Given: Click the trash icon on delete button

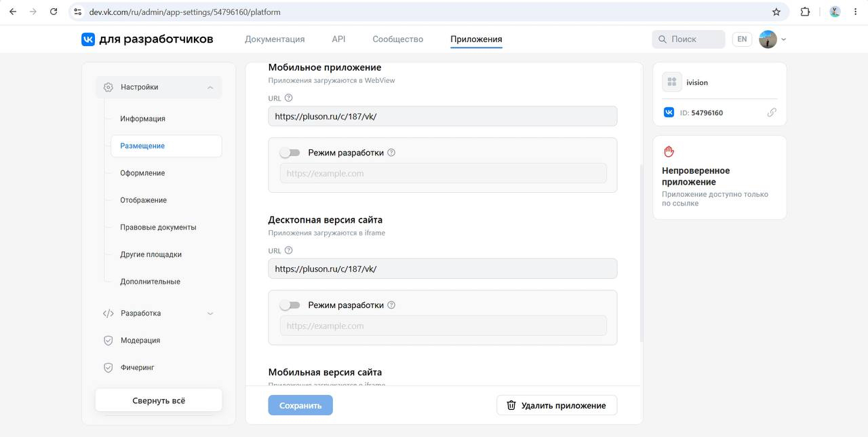Looking at the screenshot, I should pyautogui.click(x=511, y=405).
